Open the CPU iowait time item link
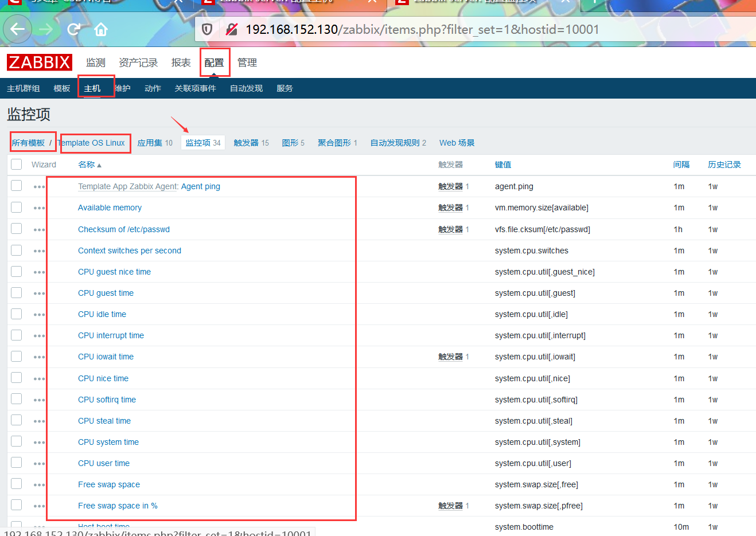This screenshot has width=756, height=536. pos(106,357)
